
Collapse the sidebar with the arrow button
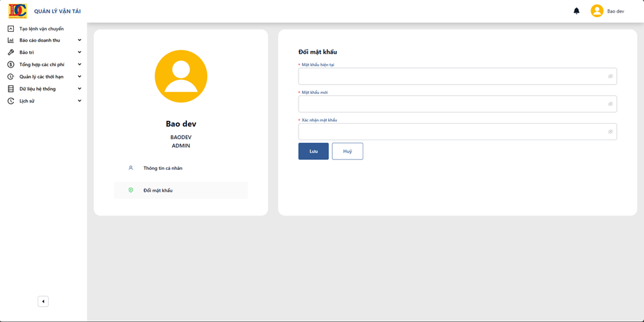[x=43, y=302]
